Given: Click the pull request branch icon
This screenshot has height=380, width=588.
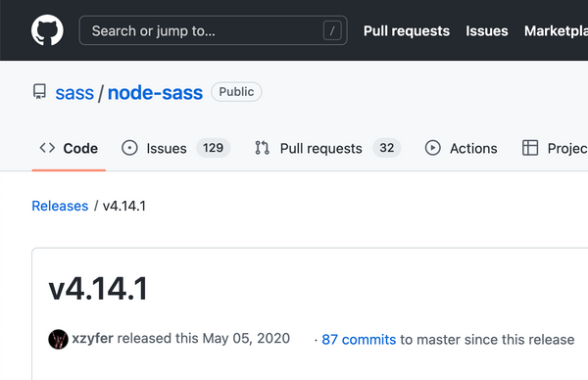Looking at the screenshot, I should pyautogui.click(x=262, y=148).
